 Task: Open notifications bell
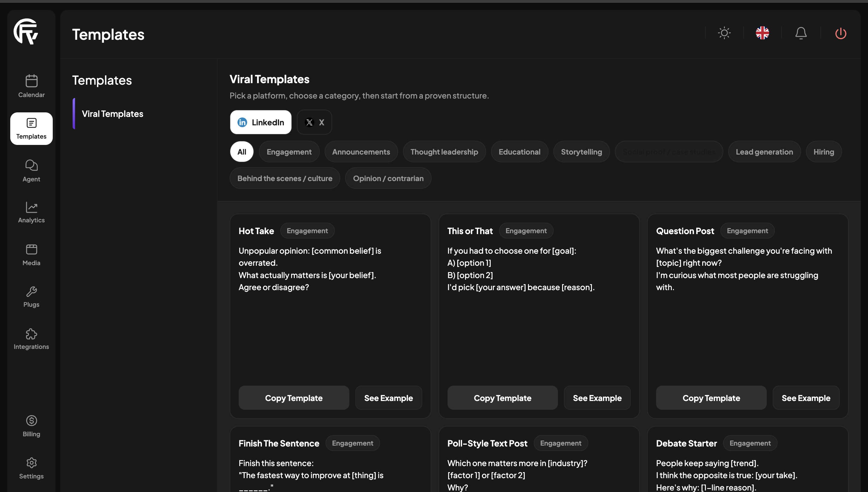pyautogui.click(x=801, y=33)
